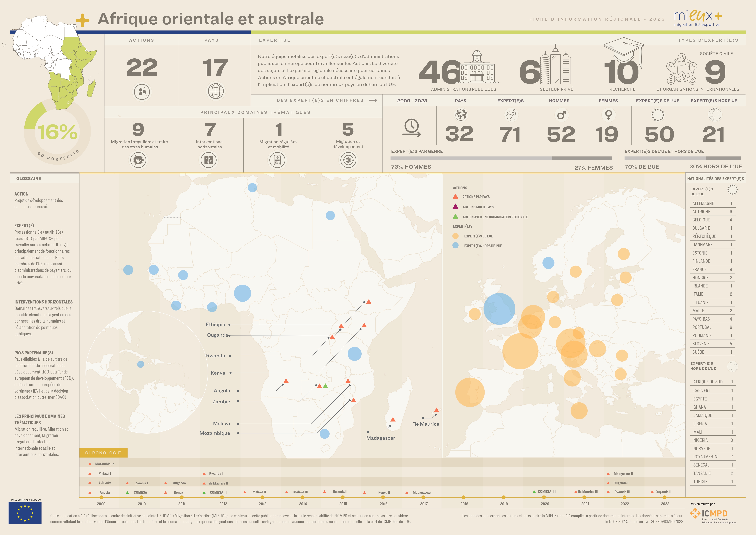The width and height of the screenshot is (756, 535).
Task: Click the Chronologie label tab
Action: pyautogui.click(x=103, y=453)
